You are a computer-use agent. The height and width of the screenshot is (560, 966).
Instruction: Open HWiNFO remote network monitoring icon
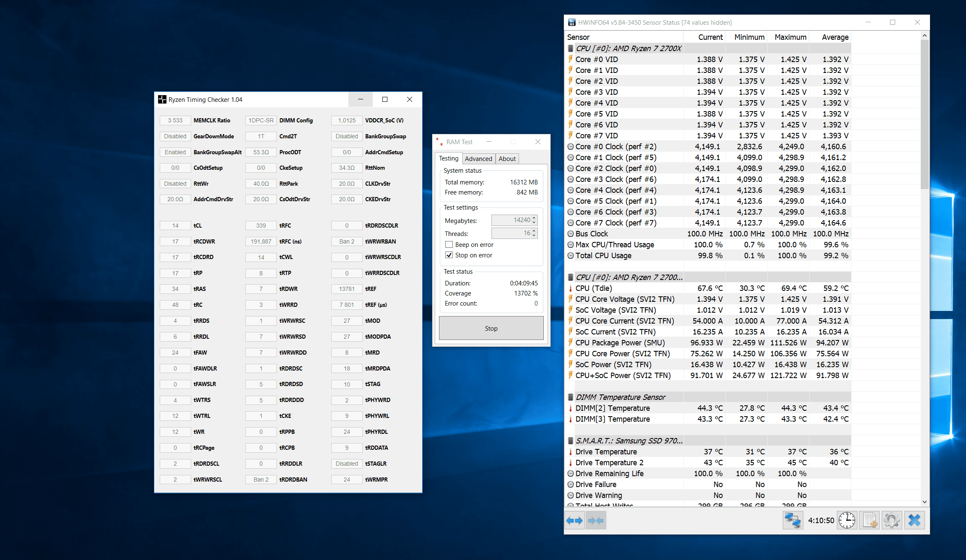point(793,521)
